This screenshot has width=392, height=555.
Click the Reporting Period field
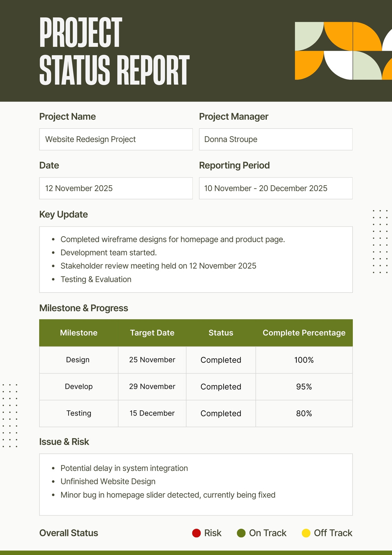(x=276, y=188)
